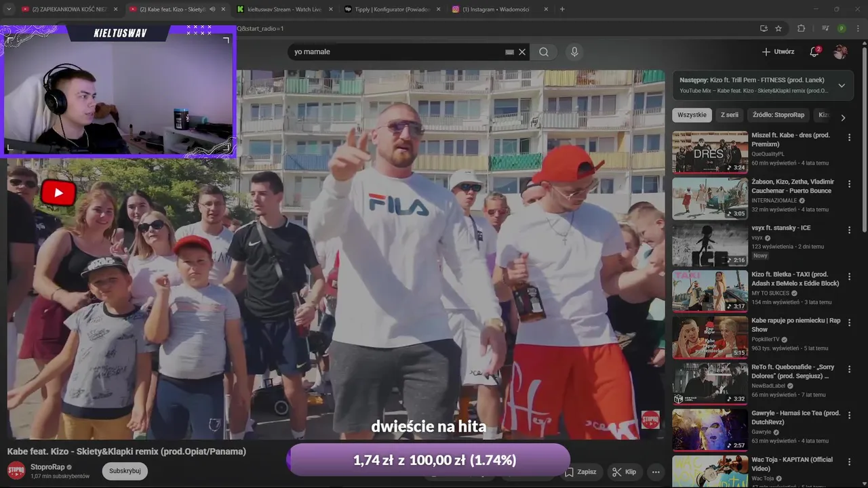Open more actions three-dot button under video
Image resolution: width=868 pixels, height=488 pixels.
[656, 472]
